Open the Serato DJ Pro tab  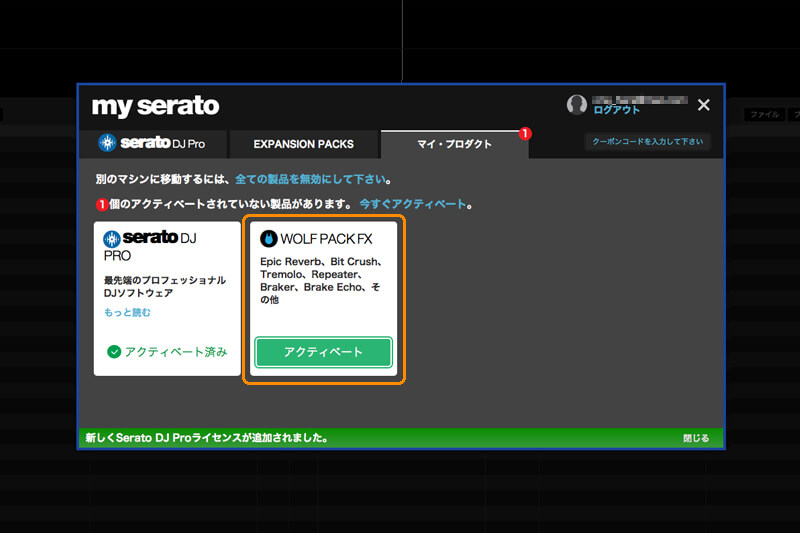pyautogui.click(x=153, y=144)
